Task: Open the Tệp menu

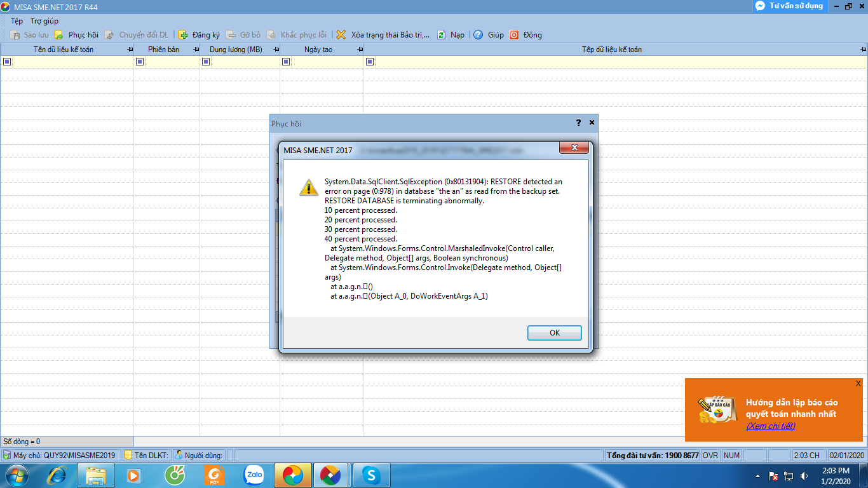Action: coord(17,21)
